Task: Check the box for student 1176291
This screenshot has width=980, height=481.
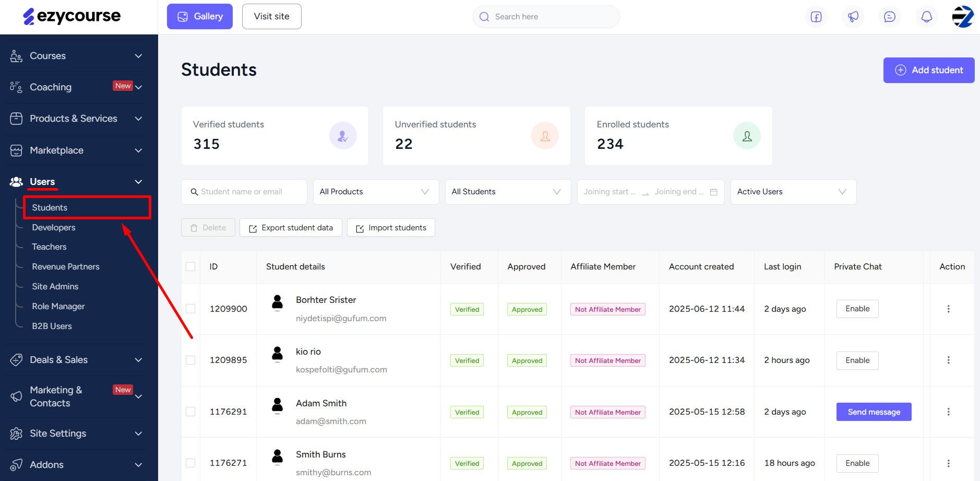Action: [190, 412]
